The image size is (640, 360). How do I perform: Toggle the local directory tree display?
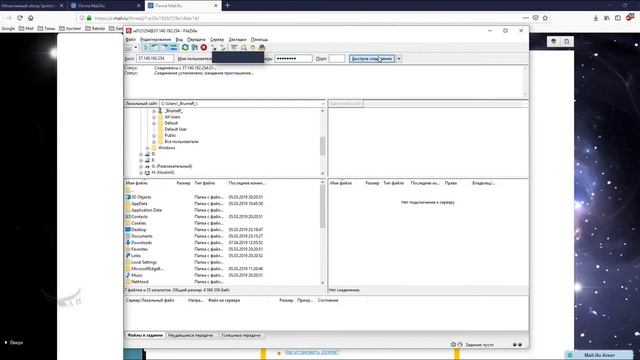155,48
